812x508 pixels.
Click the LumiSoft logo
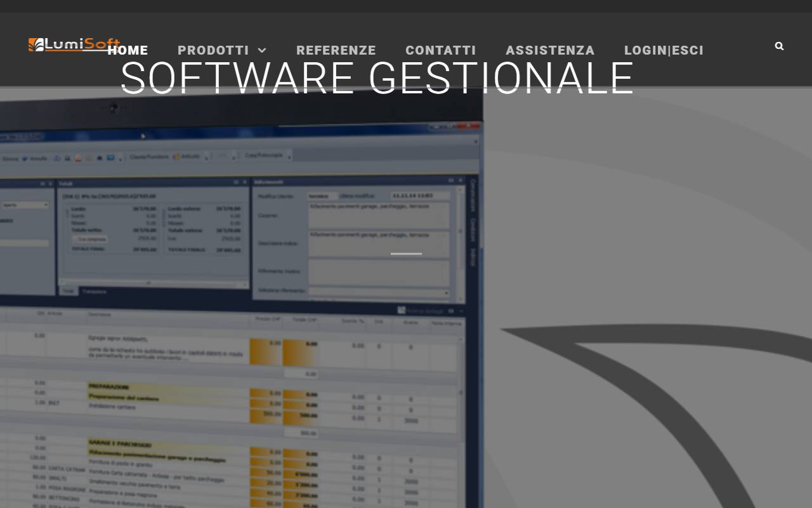74,44
